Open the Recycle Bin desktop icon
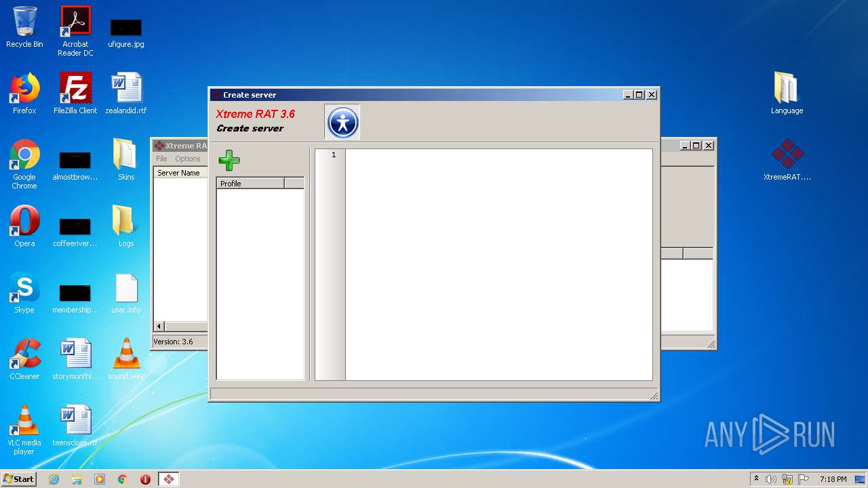This screenshot has width=868, height=488. pos(24,28)
